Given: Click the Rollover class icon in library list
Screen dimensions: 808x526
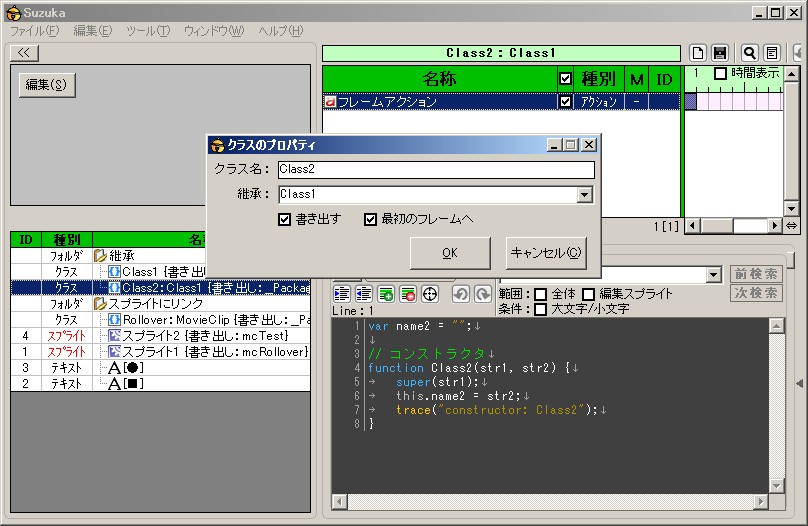Looking at the screenshot, I should tap(114, 319).
